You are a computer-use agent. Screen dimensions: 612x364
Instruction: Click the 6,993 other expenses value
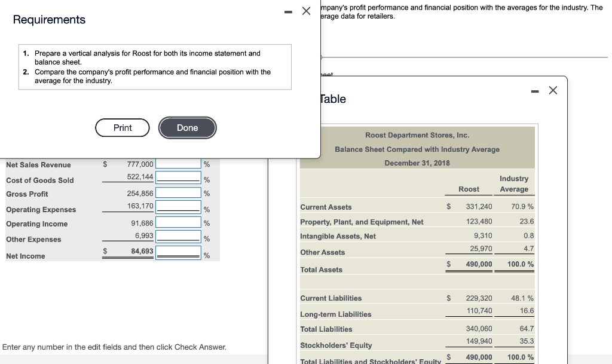(x=144, y=235)
